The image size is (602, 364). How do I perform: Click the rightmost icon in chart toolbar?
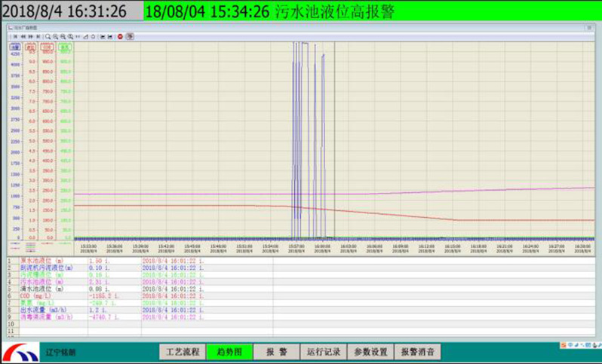[130, 36]
